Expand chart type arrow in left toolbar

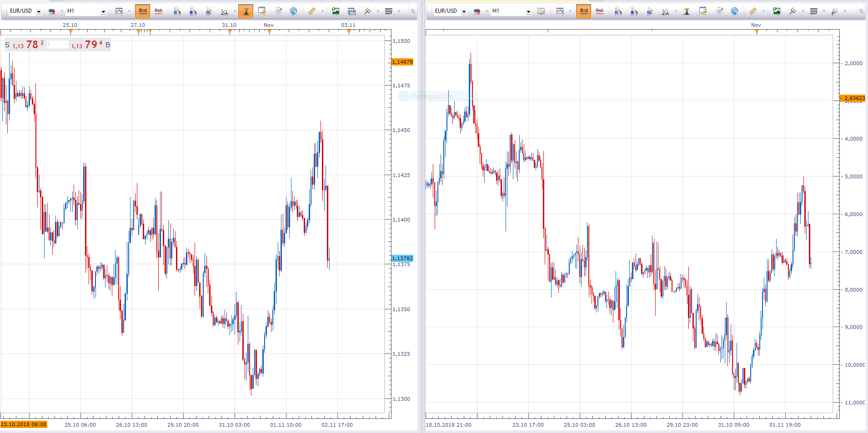pyautogui.click(x=129, y=11)
